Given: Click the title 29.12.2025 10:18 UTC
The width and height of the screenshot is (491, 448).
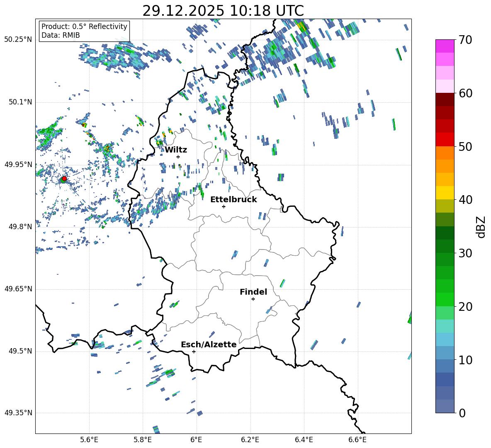Looking at the screenshot, I should click(x=223, y=11).
